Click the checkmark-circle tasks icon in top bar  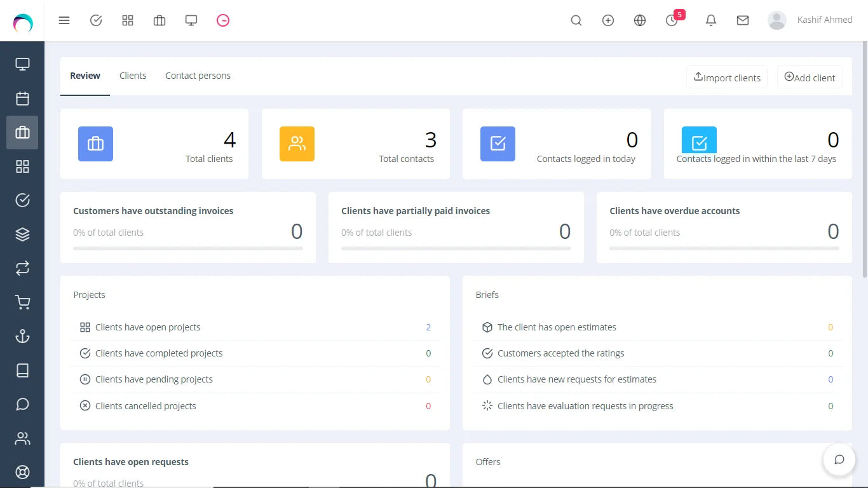tap(96, 20)
